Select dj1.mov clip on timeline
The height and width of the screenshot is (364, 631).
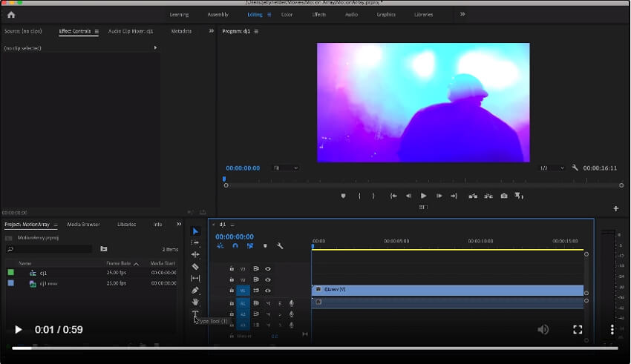click(448, 290)
